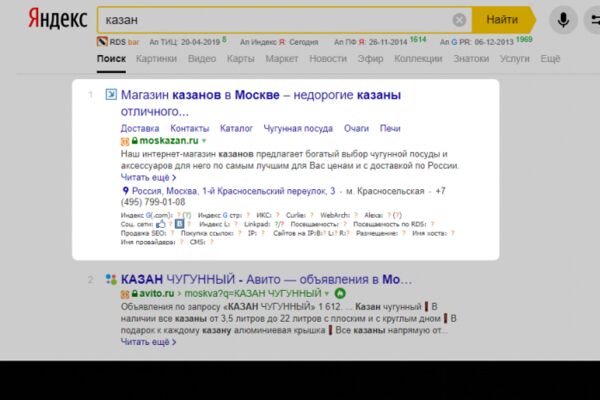This screenshot has width=600, height=400.
Task: Open the Поиск tab
Action: click(x=111, y=59)
